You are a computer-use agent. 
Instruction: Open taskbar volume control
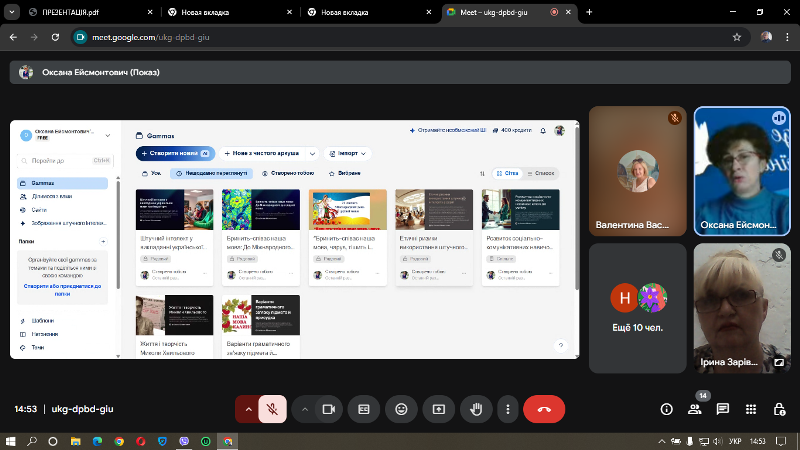(x=718, y=441)
